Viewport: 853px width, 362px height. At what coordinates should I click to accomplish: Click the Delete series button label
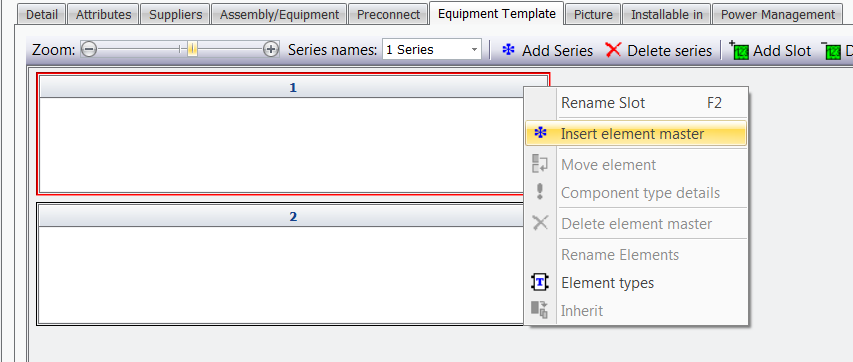[x=670, y=51]
